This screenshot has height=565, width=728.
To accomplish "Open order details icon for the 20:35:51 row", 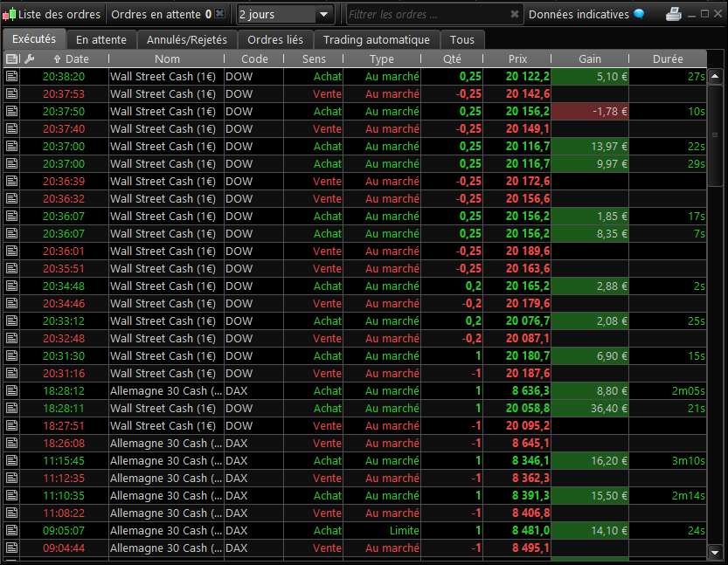I will [11, 269].
